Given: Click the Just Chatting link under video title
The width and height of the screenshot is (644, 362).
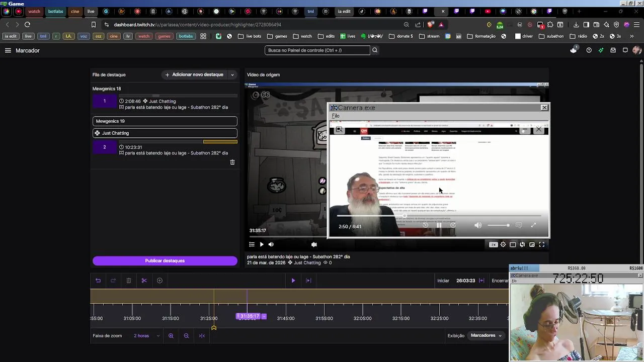Looking at the screenshot, I should pos(307,263).
